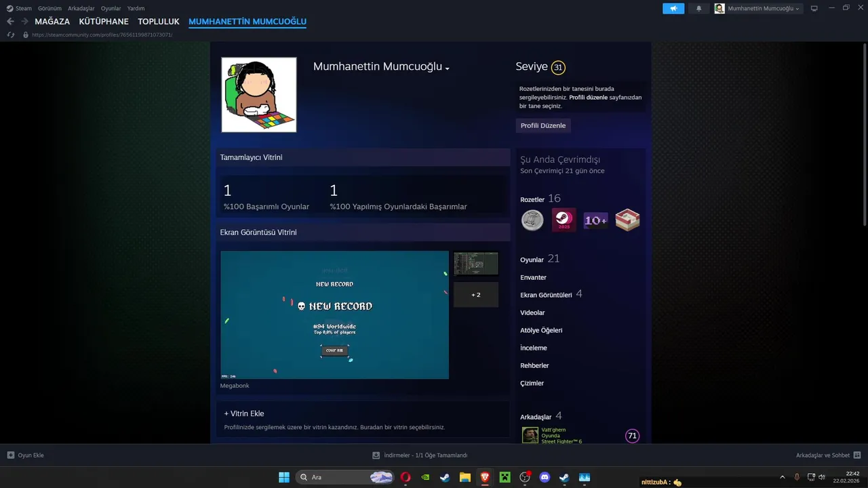Open Windows Start menu
The width and height of the screenshot is (868, 488).
click(284, 477)
